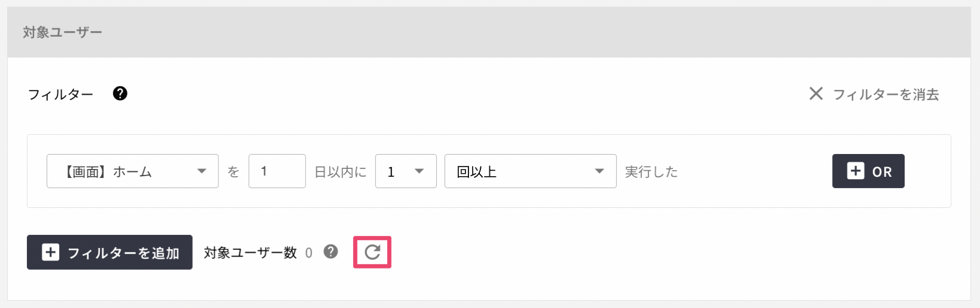Open the 回以上 condition dropdown
This screenshot has width=980, height=308.
tap(530, 171)
